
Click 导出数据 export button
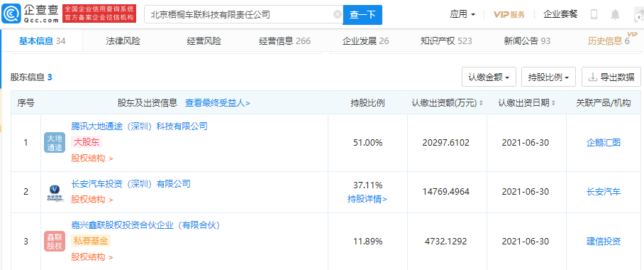point(611,77)
